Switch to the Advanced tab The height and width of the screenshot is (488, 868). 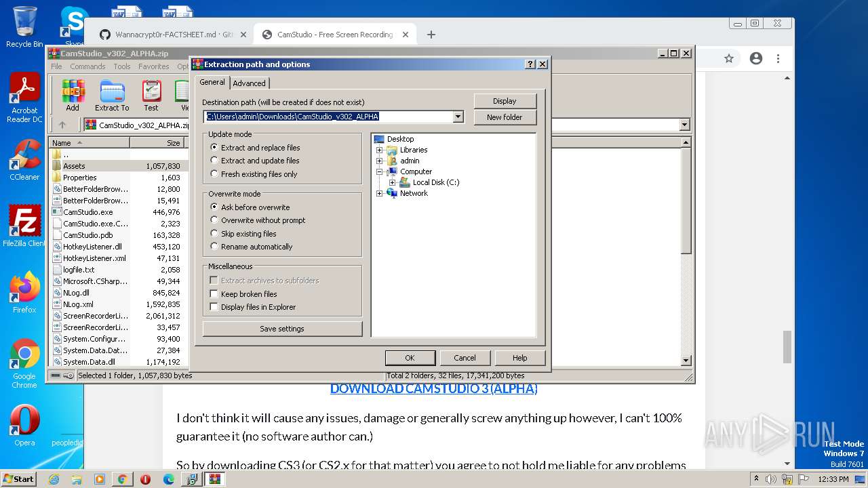pyautogui.click(x=250, y=83)
